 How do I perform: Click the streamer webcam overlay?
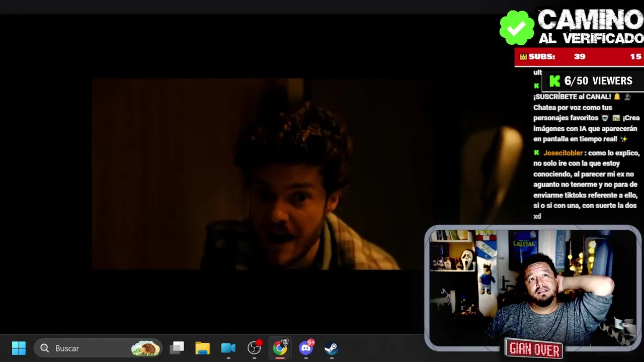click(533, 288)
